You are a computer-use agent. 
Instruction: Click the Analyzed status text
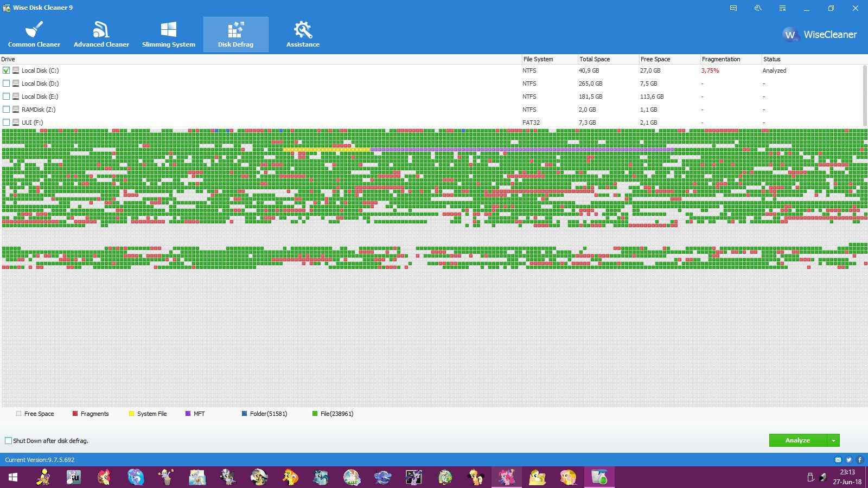tap(774, 70)
